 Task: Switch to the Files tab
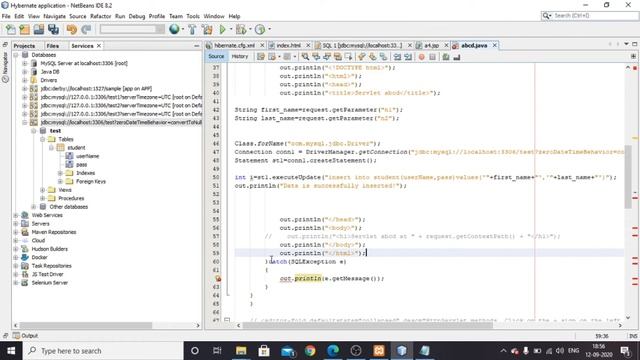tap(53, 46)
